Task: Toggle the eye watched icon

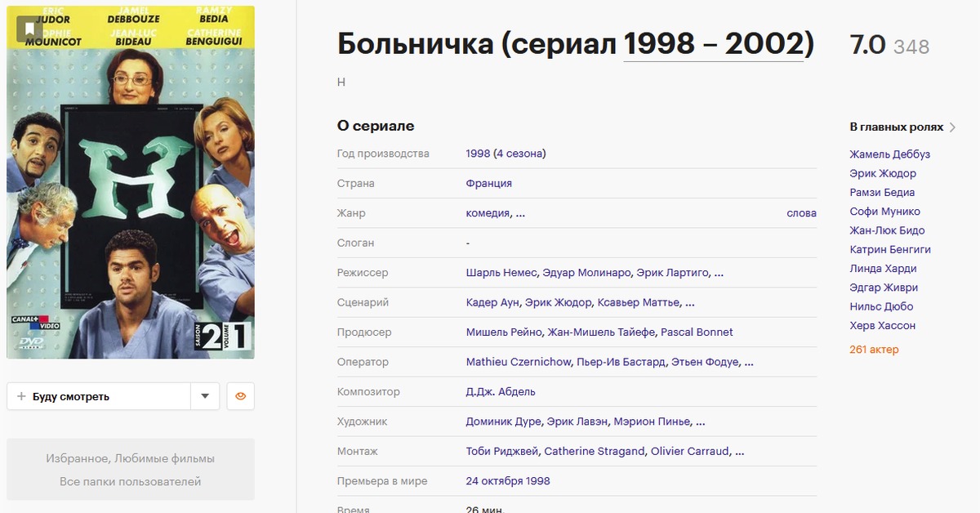Action: pos(240,397)
